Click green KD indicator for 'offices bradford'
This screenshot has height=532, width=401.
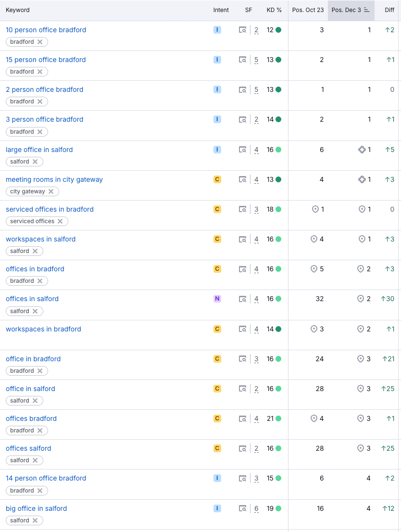(x=278, y=418)
